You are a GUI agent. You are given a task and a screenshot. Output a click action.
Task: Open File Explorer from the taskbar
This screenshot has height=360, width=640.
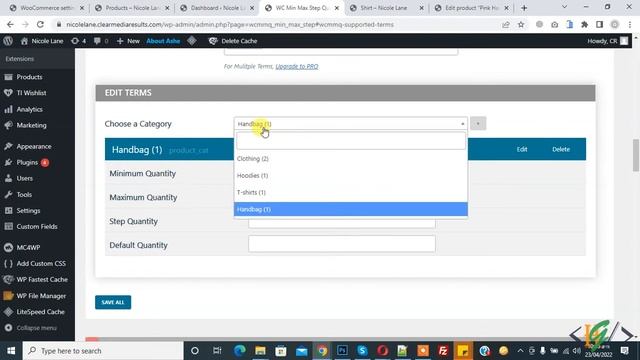(x=260, y=351)
